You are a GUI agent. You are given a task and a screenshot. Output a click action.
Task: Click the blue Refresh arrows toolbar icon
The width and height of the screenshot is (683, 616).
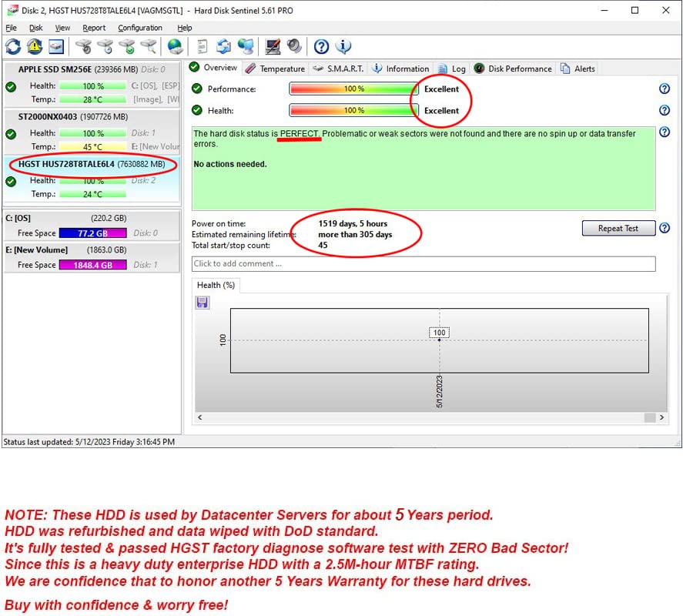pyautogui.click(x=13, y=46)
